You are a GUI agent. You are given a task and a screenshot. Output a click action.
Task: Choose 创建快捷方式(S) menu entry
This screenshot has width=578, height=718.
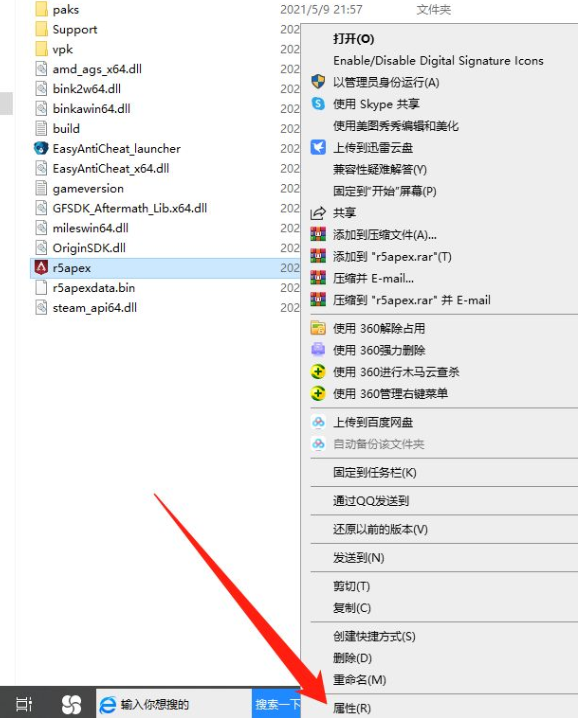374,636
